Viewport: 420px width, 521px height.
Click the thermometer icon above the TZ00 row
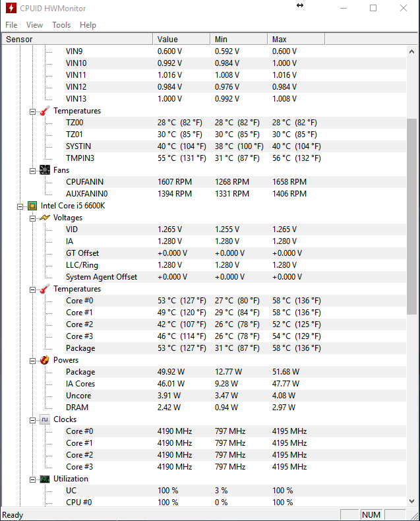[45, 111]
